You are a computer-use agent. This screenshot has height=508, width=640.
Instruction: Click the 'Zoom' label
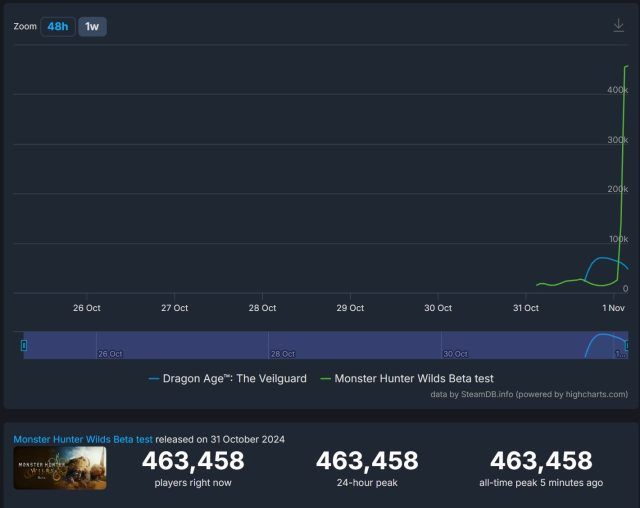pos(25,27)
